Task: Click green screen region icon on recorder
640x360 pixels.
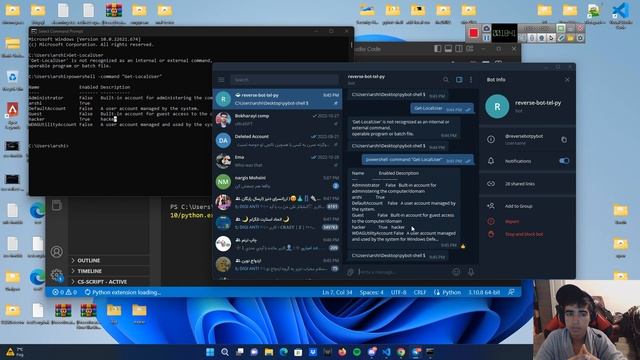Action: [561, 28]
